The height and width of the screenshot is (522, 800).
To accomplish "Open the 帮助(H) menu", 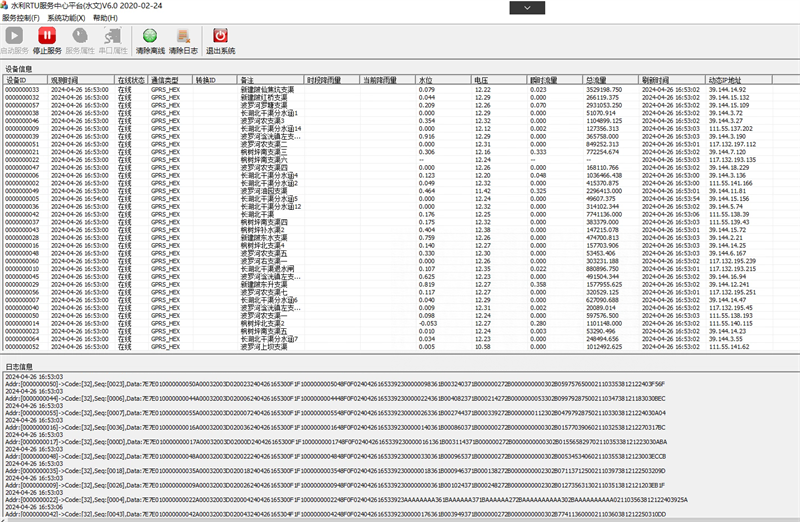I will coord(105,18).
